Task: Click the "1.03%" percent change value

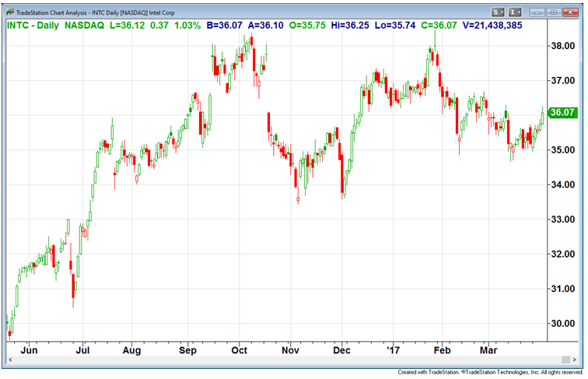Action: (x=187, y=26)
